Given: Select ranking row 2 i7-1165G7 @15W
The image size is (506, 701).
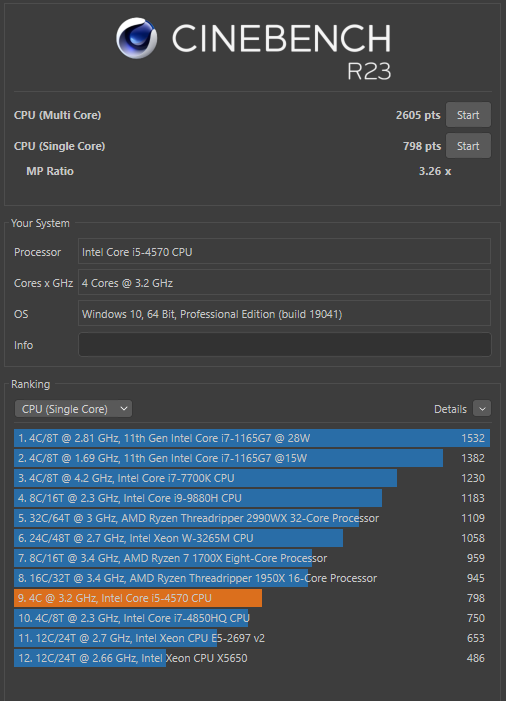Looking at the screenshot, I should (252, 458).
